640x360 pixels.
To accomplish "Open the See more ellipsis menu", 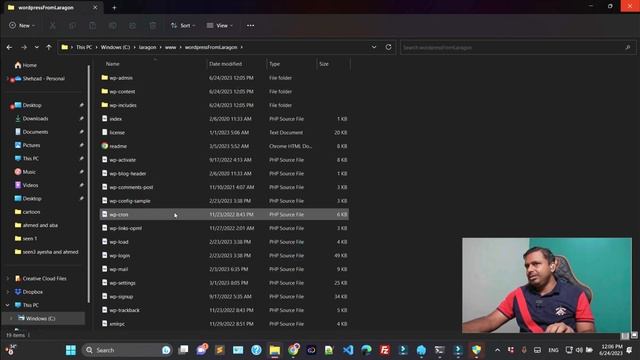I will [x=250, y=26].
